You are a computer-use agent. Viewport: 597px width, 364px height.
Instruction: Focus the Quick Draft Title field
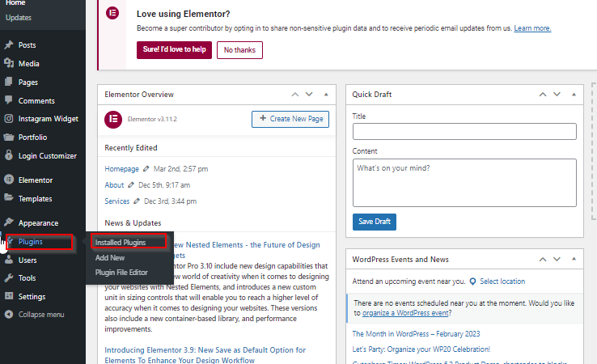[464, 131]
